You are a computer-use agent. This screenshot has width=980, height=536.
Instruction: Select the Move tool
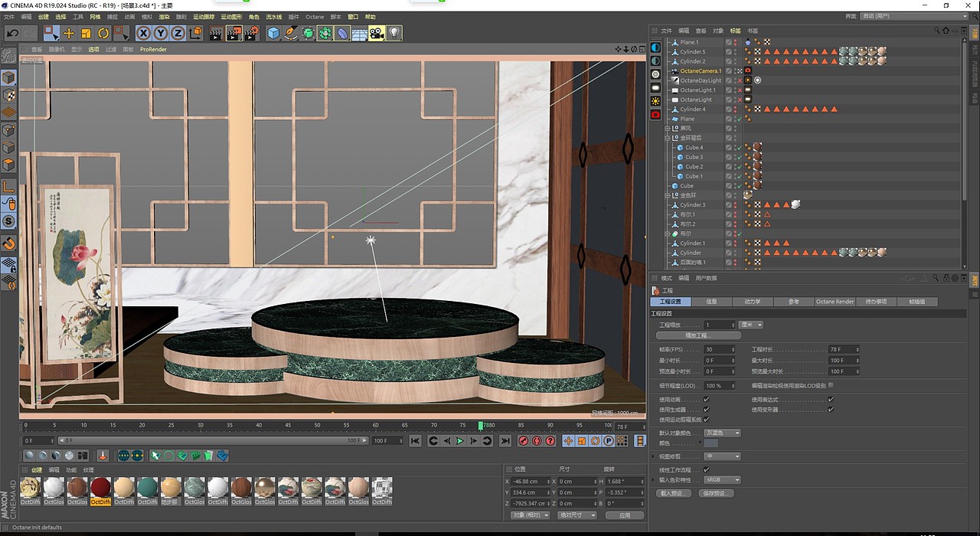pyautogui.click(x=69, y=33)
